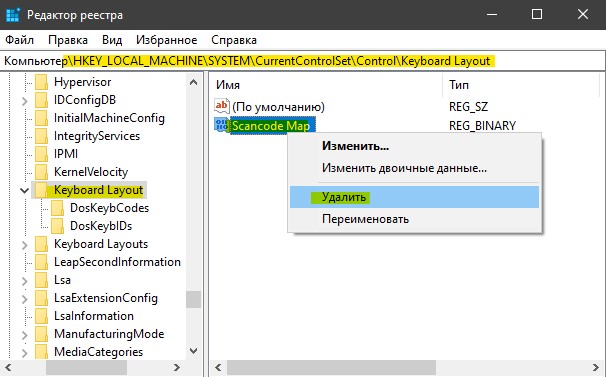The image size is (606, 377).
Task: Click tree horizontal scroll left arrow
Action: click(8, 367)
